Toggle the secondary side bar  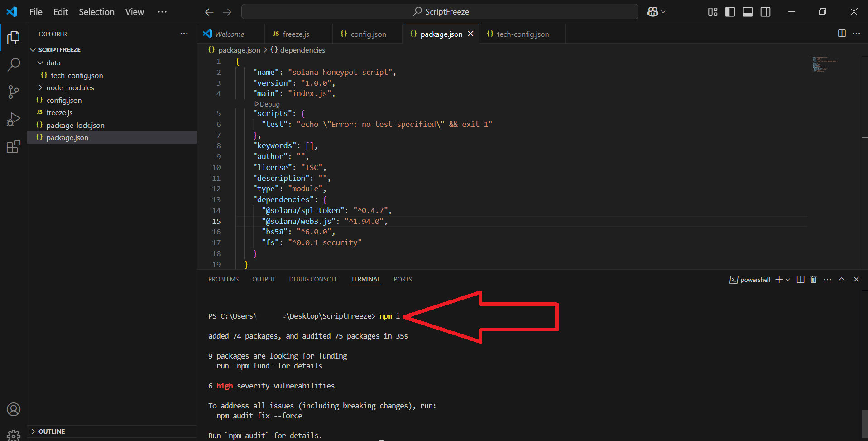pyautogui.click(x=765, y=12)
